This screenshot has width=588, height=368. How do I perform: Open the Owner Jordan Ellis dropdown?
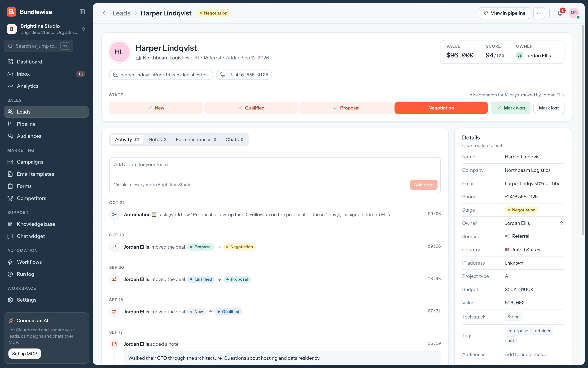coord(534,223)
